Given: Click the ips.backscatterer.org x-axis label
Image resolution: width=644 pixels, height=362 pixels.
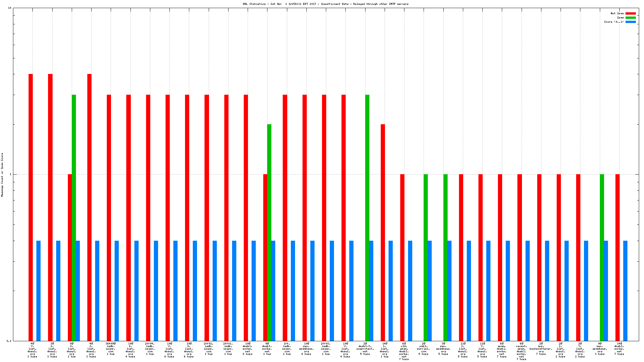Looking at the screenshot, I should tap(541, 349).
